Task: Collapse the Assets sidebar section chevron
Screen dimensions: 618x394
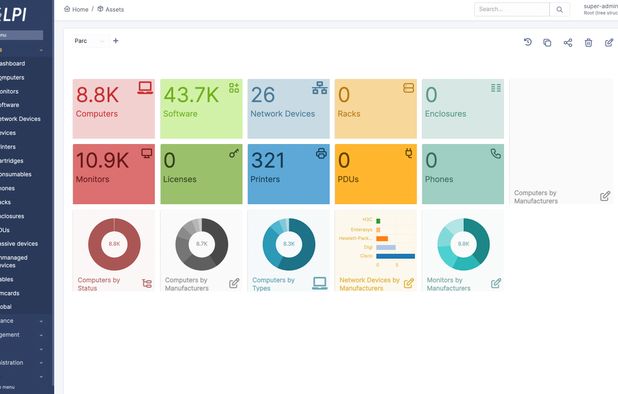Action: pos(41,50)
